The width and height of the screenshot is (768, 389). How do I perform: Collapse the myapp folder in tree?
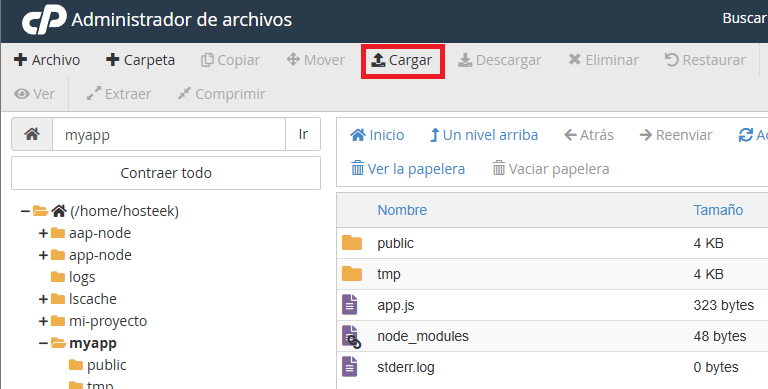pos(43,343)
